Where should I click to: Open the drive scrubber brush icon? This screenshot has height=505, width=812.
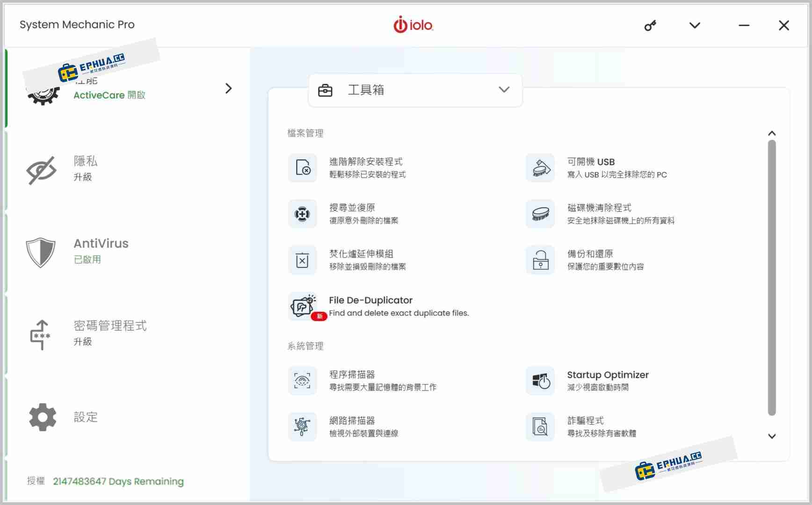pyautogui.click(x=540, y=214)
